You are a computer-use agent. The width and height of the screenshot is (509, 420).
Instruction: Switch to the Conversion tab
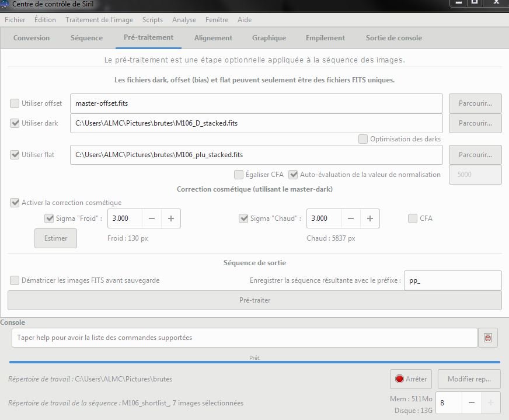point(32,38)
